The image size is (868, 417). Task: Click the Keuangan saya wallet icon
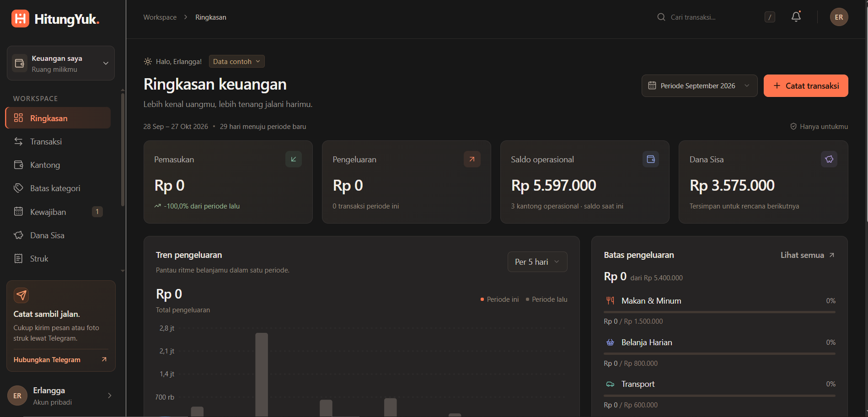click(x=19, y=63)
